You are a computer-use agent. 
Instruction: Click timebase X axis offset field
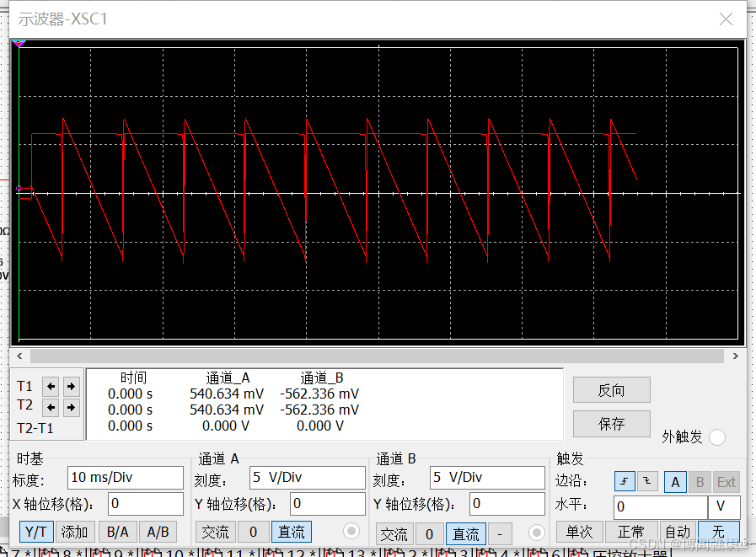coord(146,503)
